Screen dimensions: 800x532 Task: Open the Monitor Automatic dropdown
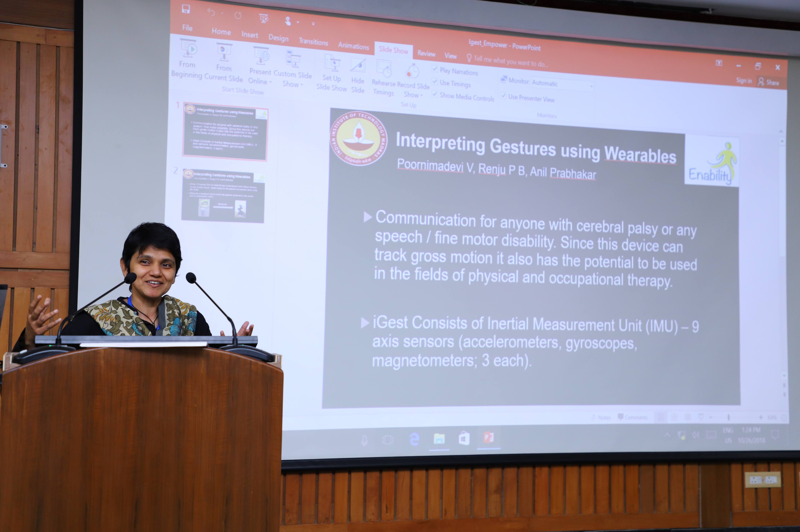click(x=591, y=86)
